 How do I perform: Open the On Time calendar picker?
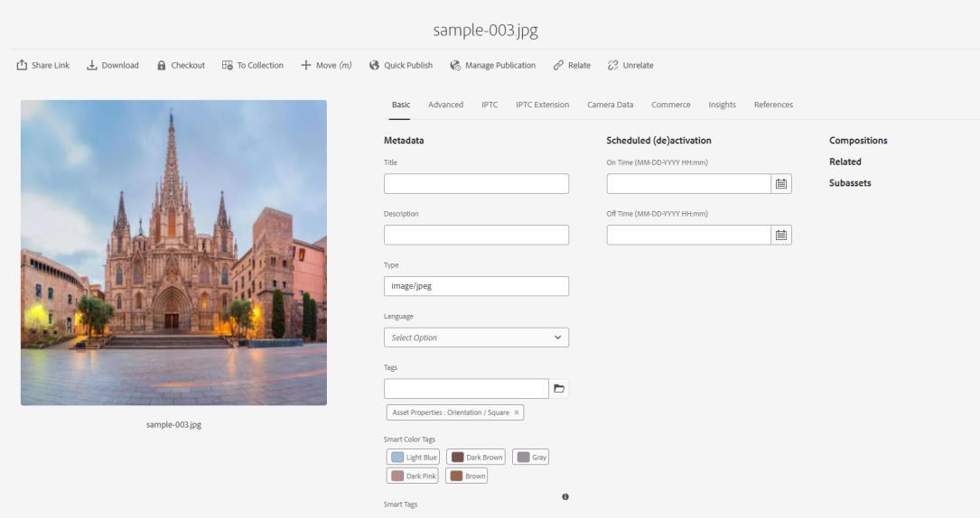(781, 183)
